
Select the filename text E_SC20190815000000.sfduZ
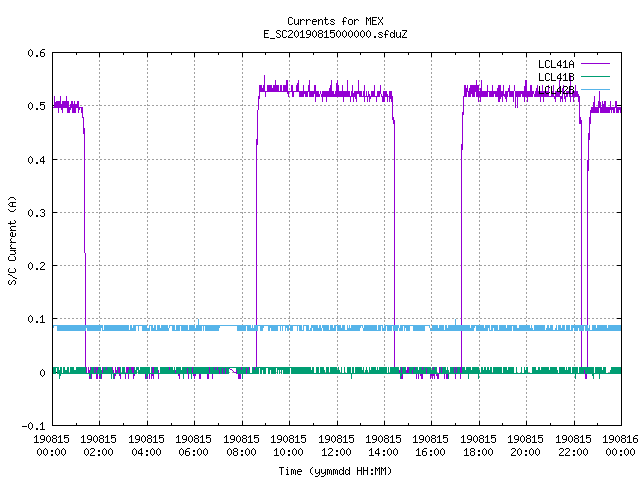[x=335, y=34]
